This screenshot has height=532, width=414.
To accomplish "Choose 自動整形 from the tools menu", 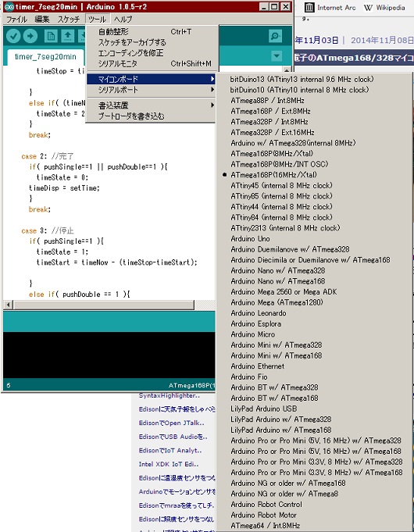I will coord(152,31).
